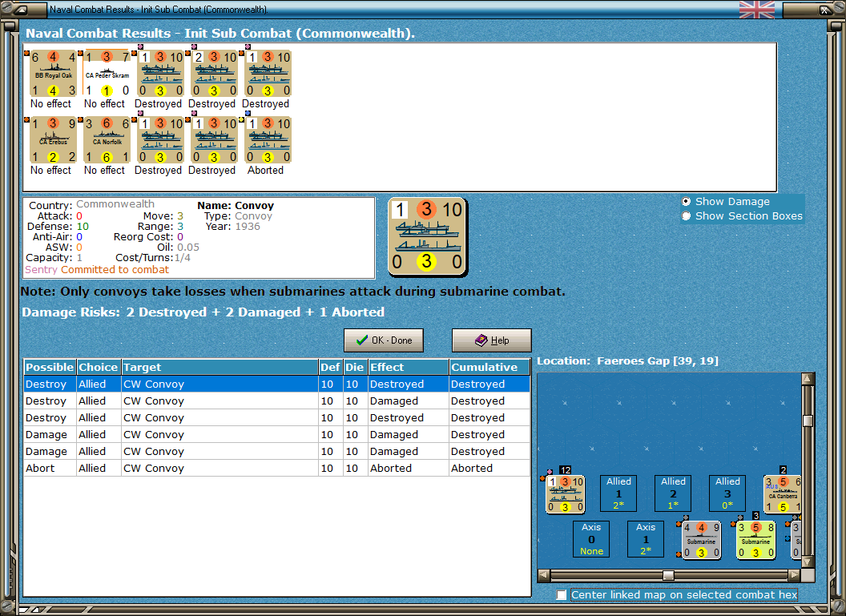The width and height of the screenshot is (846, 616).
Task: Open the Help button
Action: click(492, 340)
